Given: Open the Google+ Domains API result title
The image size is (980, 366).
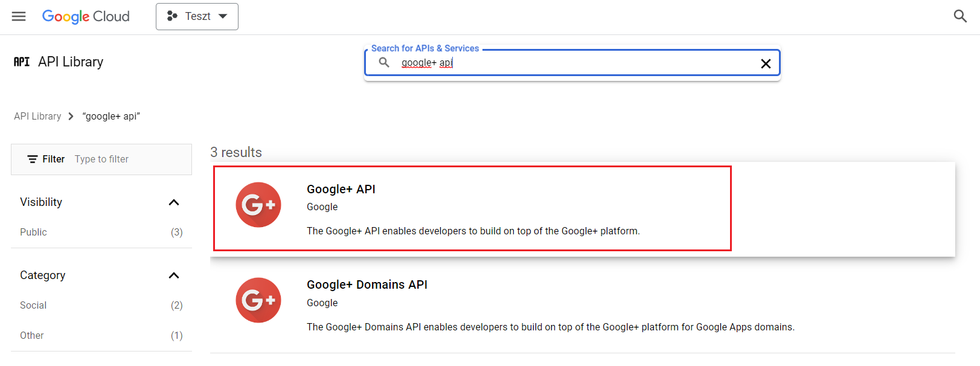Looking at the screenshot, I should click(x=367, y=284).
